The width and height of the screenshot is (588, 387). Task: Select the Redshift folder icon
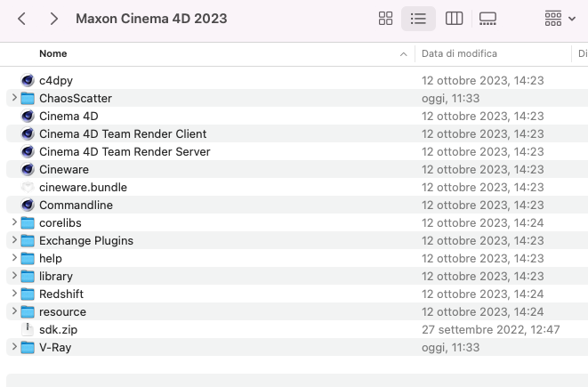point(28,294)
